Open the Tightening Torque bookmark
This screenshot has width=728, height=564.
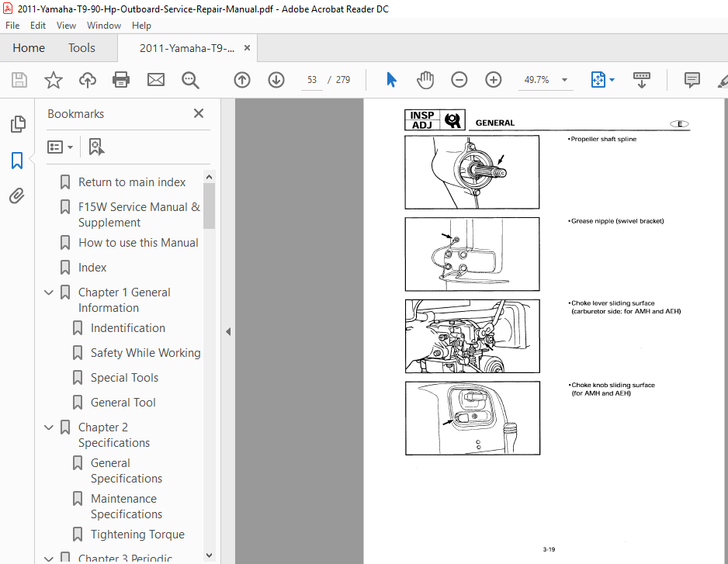point(137,535)
